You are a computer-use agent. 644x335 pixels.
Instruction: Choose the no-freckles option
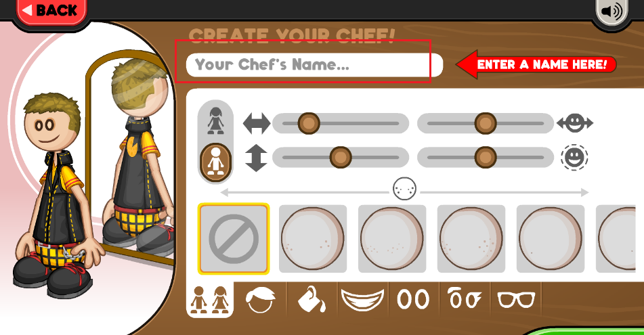click(234, 238)
